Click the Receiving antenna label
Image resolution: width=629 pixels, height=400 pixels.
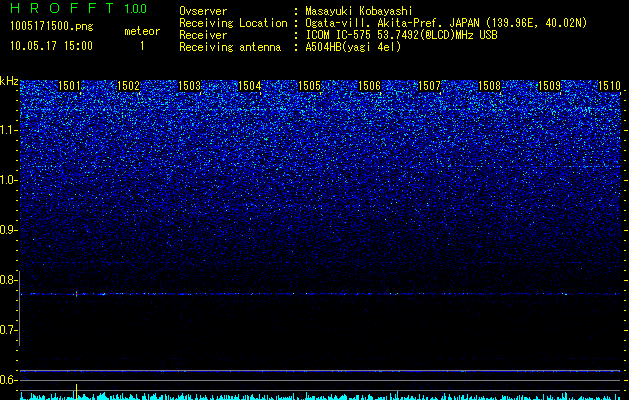[x=230, y=47]
